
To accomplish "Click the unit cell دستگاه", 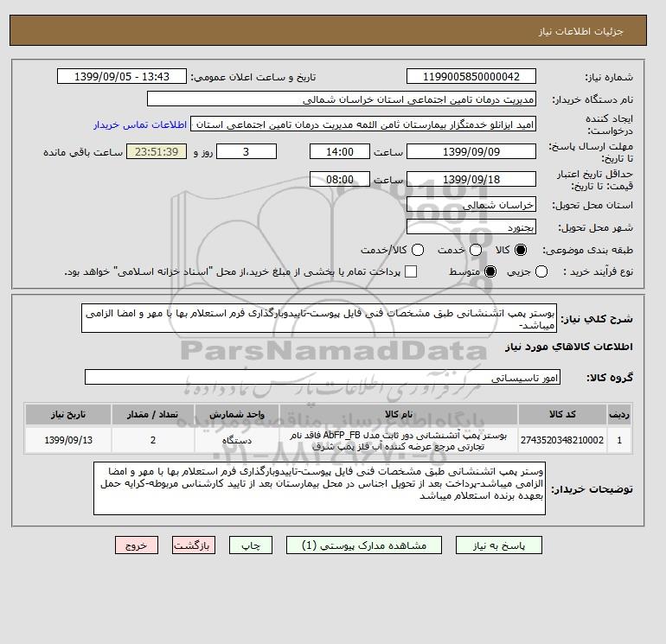I will click(237, 440).
